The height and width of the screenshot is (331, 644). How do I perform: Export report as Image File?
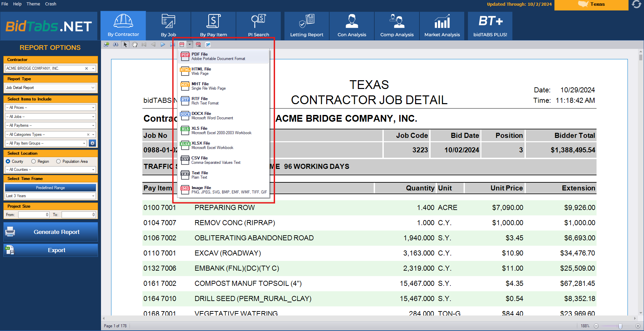(224, 190)
